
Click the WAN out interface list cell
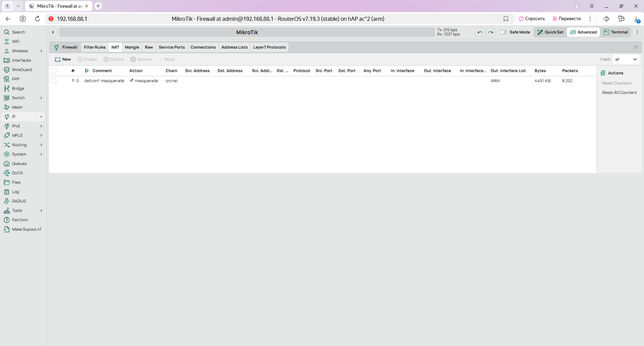(x=495, y=81)
